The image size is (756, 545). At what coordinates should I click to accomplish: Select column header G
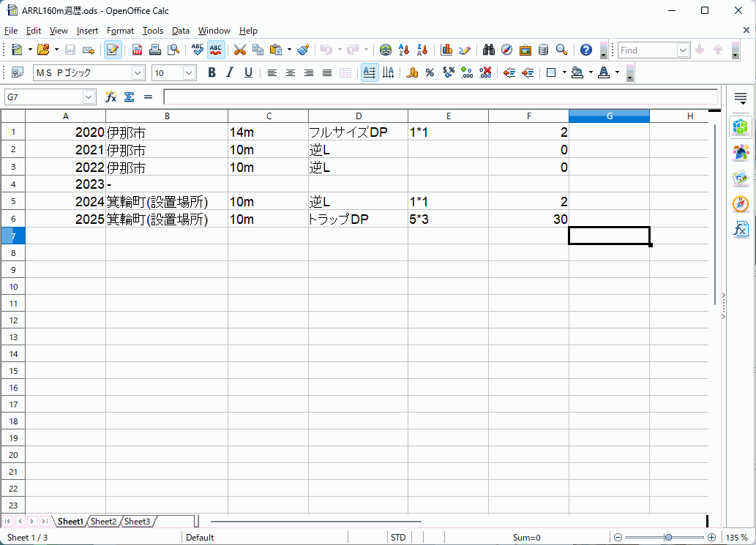tap(609, 116)
